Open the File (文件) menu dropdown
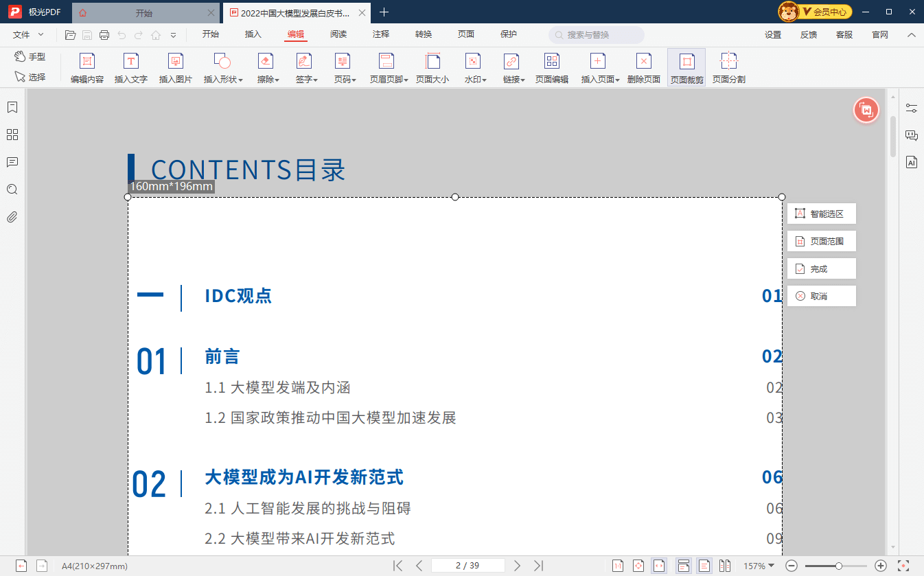The width and height of the screenshot is (924, 576). tap(28, 34)
